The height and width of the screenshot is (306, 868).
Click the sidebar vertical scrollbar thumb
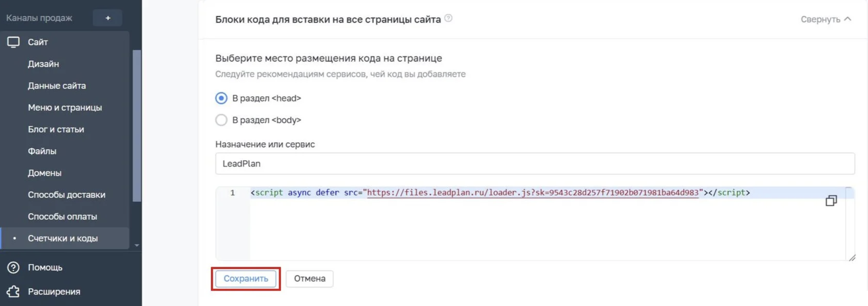click(x=137, y=125)
